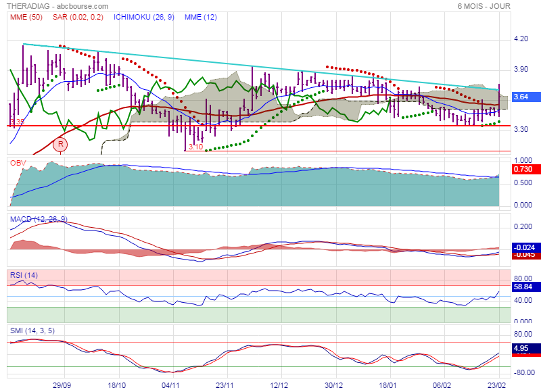
Task: Click the RSI (14) panel label
Action: click(x=24, y=275)
